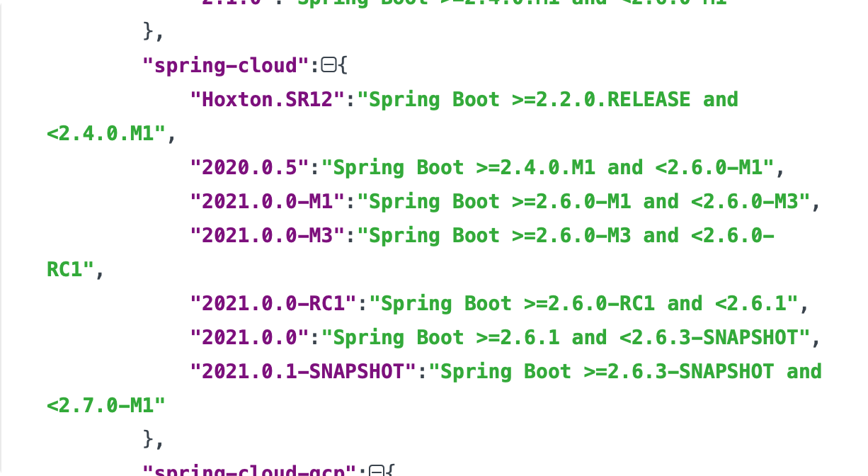Click value "Spring Boot >=2.6.0-M3 and <2.6.0-"
The image size is (868, 476).
566,236
